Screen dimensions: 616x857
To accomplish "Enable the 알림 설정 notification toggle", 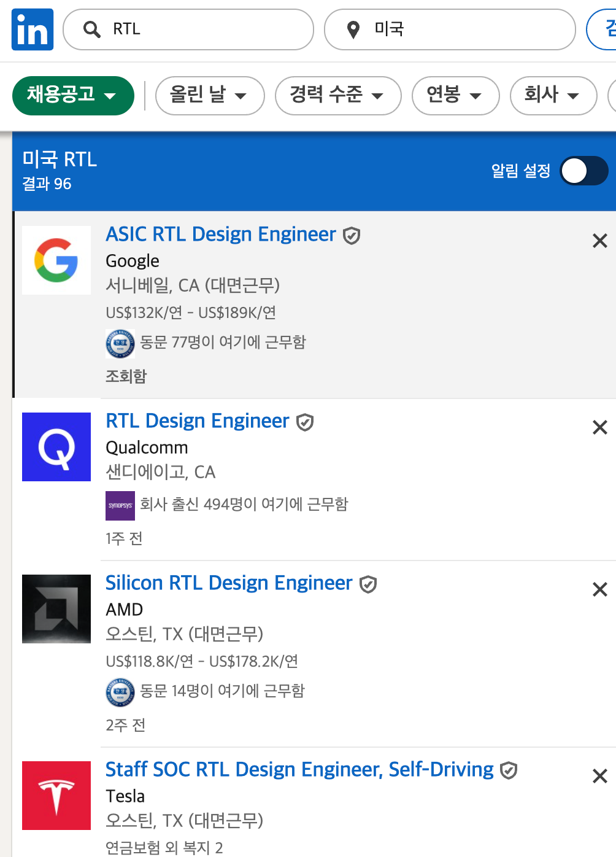I will point(583,171).
